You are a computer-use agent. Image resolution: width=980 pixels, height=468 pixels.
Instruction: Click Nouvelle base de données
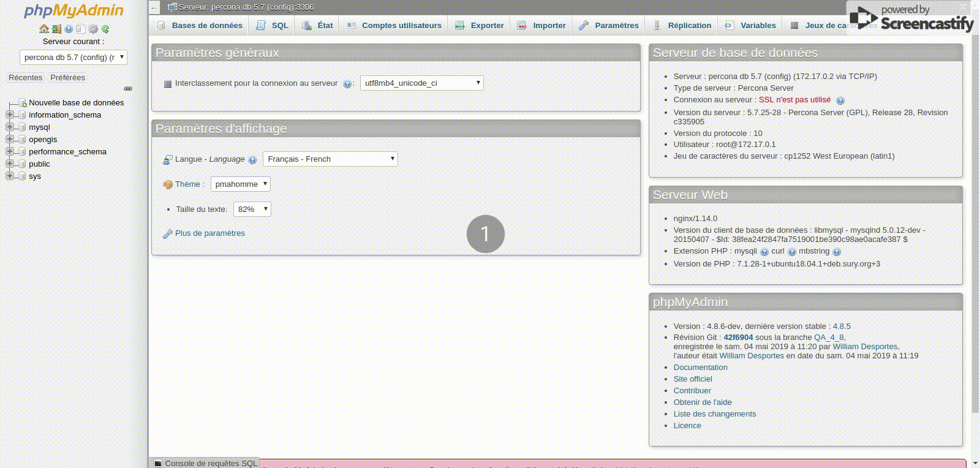[x=77, y=103]
